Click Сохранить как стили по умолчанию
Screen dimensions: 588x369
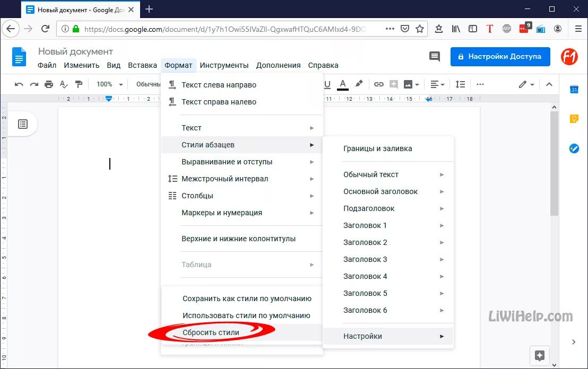pos(242,298)
